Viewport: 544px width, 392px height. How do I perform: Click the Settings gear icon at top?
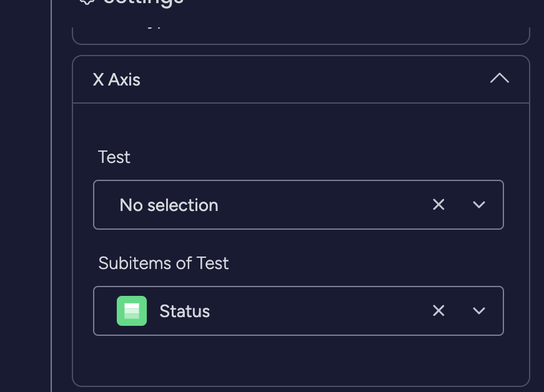click(87, 2)
